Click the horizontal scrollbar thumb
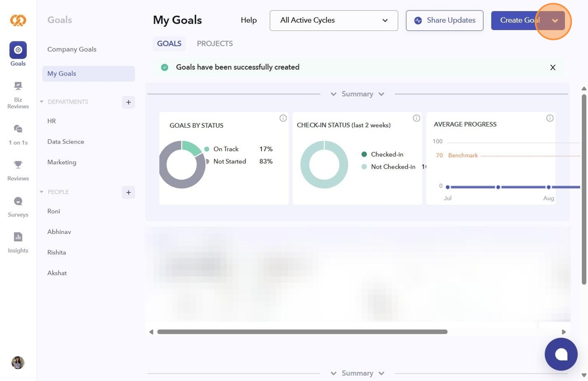The width and height of the screenshot is (588, 381). tap(302, 332)
